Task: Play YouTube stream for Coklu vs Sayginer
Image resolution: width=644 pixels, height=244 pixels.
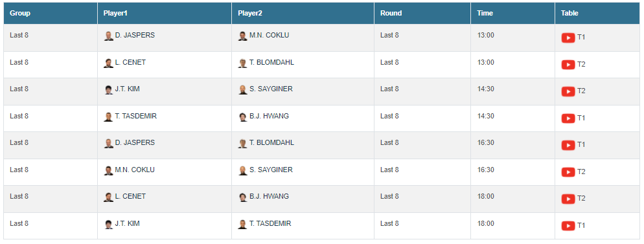Action: tap(568, 172)
